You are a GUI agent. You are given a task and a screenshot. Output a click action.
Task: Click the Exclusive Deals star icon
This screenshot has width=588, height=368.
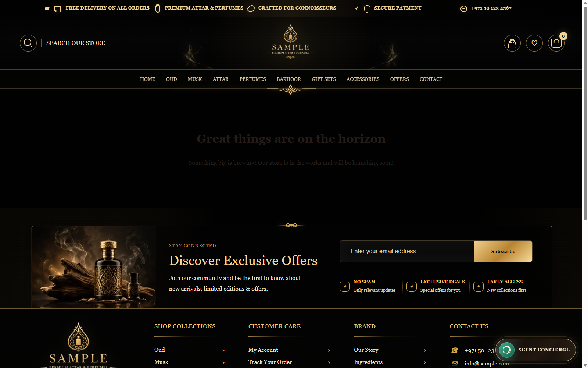(x=412, y=286)
